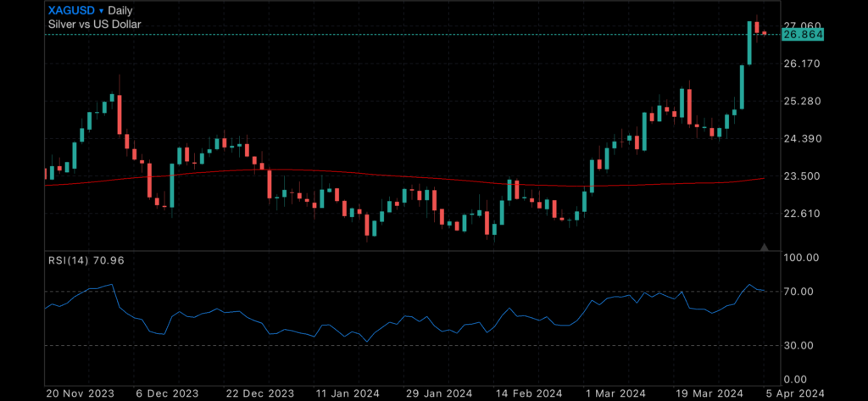Screen dimensions: 868x401
Task: Click the 5 Apr 2024 date label
Action: click(x=795, y=393)
